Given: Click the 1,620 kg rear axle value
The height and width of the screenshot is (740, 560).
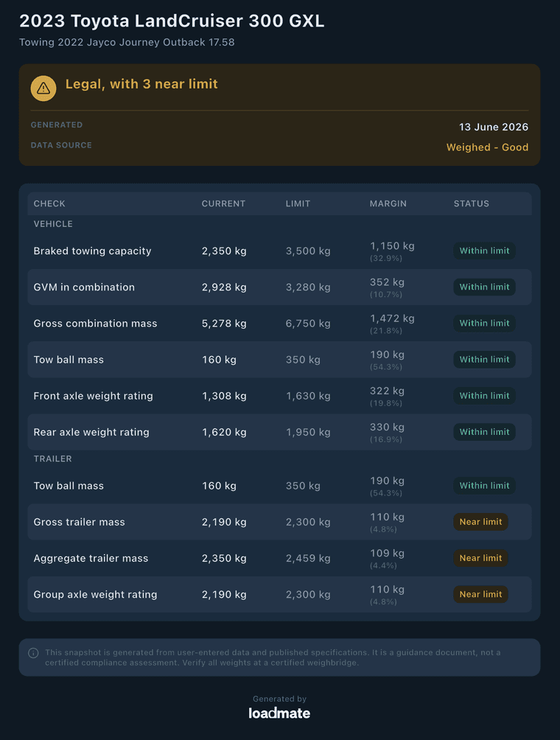Looking at the screenshot, I should (224, 433).
